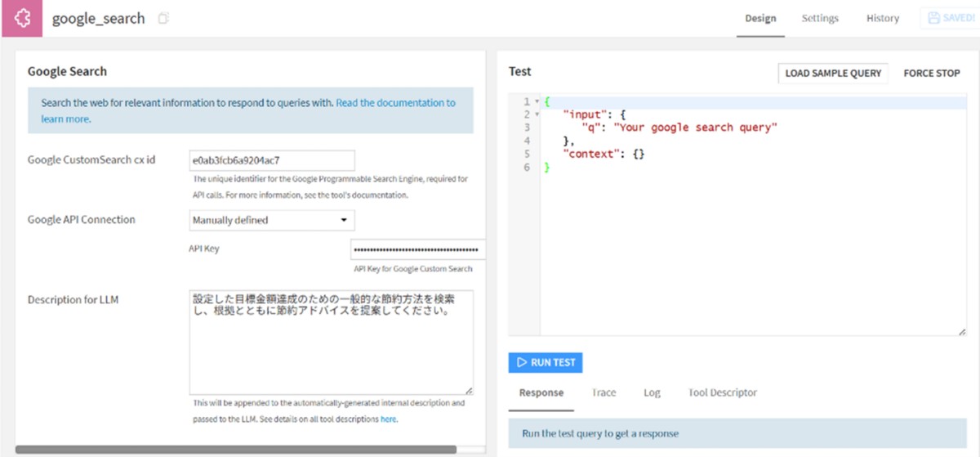Click the 'Google API Connection' label
Viewport: 980px width, 457px height.
82,219
